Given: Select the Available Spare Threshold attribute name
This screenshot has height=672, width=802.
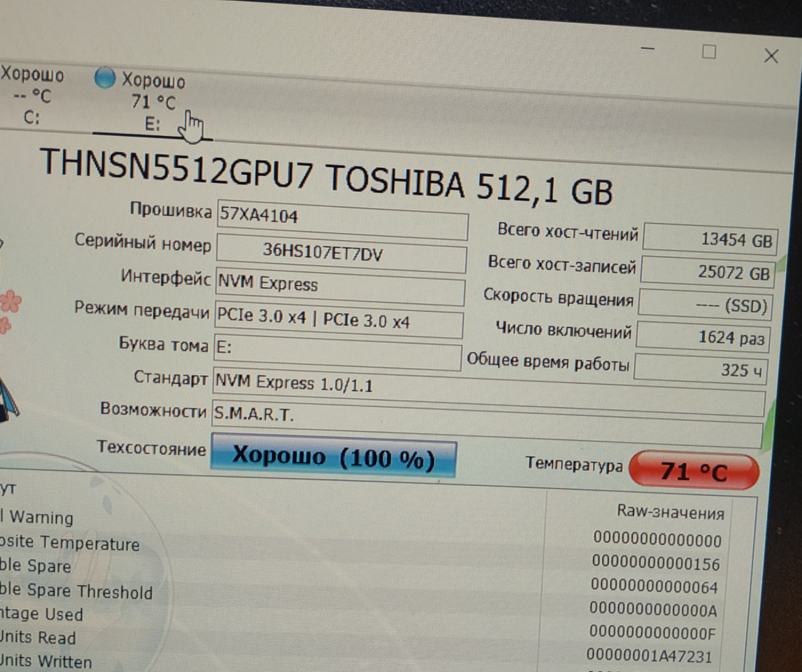Looking at the screenshot, I should click(76, 591).
